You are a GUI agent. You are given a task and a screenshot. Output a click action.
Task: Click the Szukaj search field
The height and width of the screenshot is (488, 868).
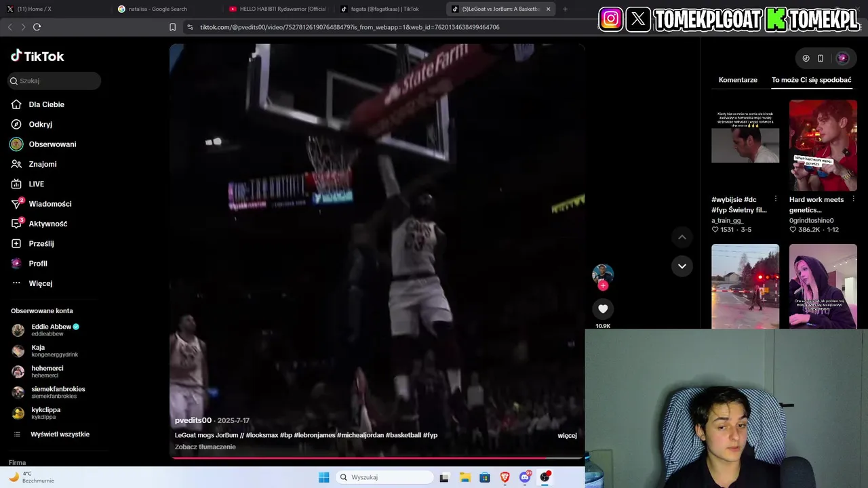[54, 81]
